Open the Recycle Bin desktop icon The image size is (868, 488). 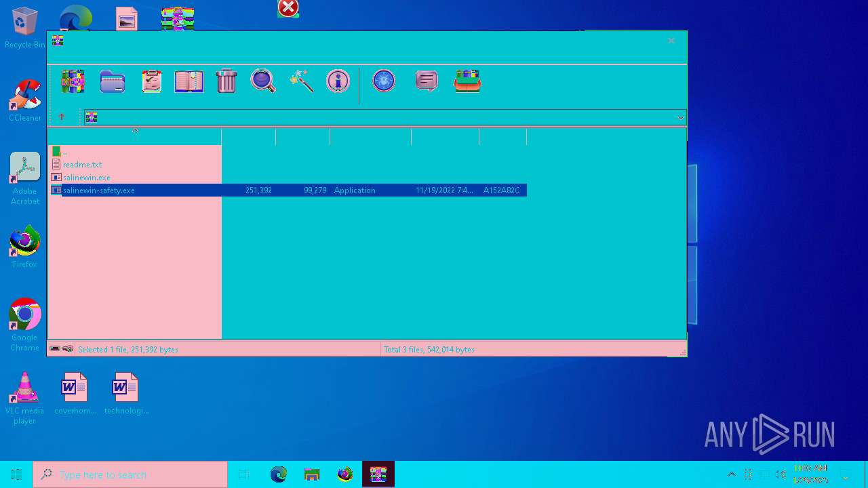pyautogui.click(x=24, y=28)
